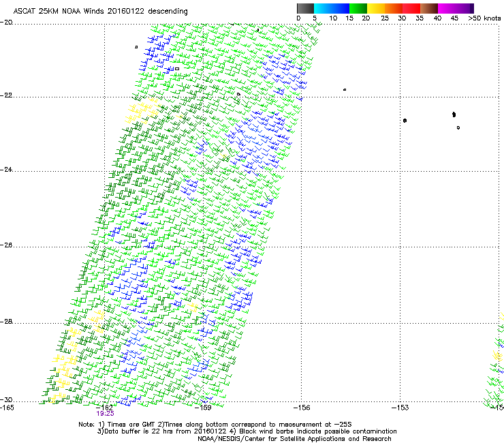Viewport: 504px width, 443px height.
Task: Click the '-165' longitude axis label
Action: [x=7, y=408]
